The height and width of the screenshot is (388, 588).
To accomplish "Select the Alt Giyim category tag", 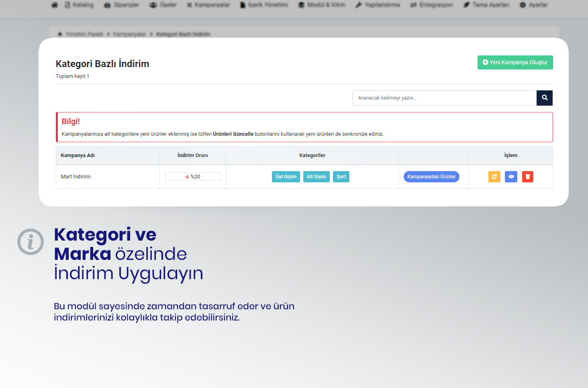I will coord(316,177).
